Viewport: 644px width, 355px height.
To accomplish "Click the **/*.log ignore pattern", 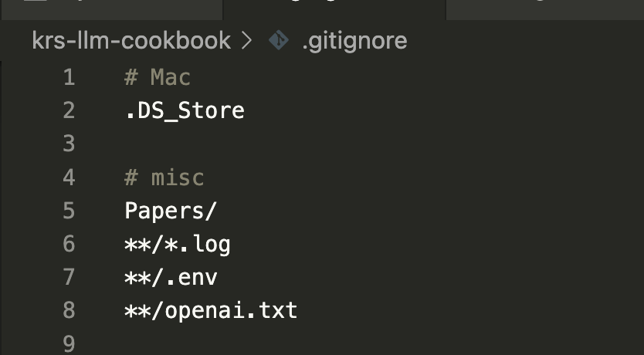I will (178, 245).
